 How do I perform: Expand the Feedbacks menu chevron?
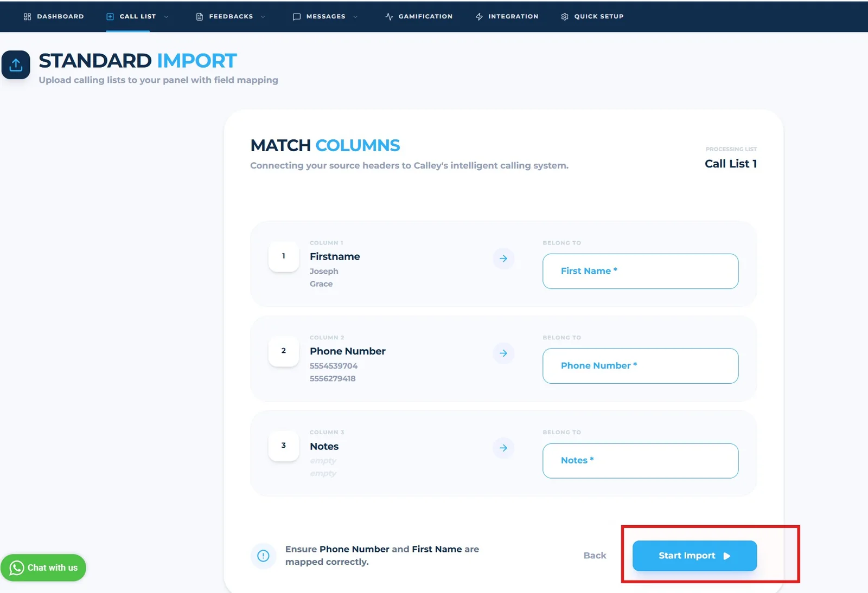point(263,17)
